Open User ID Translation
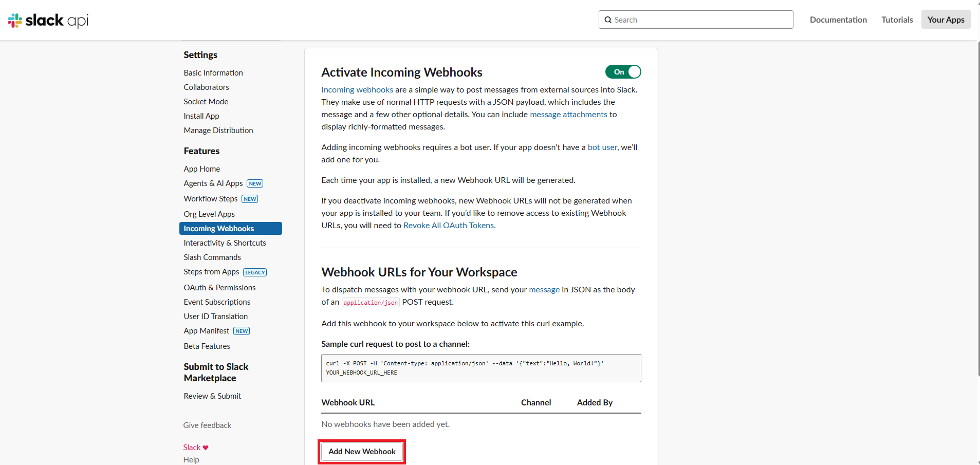The height and width of the screenshot is (465, 980). pyautogui.click(x=215, y=317)
